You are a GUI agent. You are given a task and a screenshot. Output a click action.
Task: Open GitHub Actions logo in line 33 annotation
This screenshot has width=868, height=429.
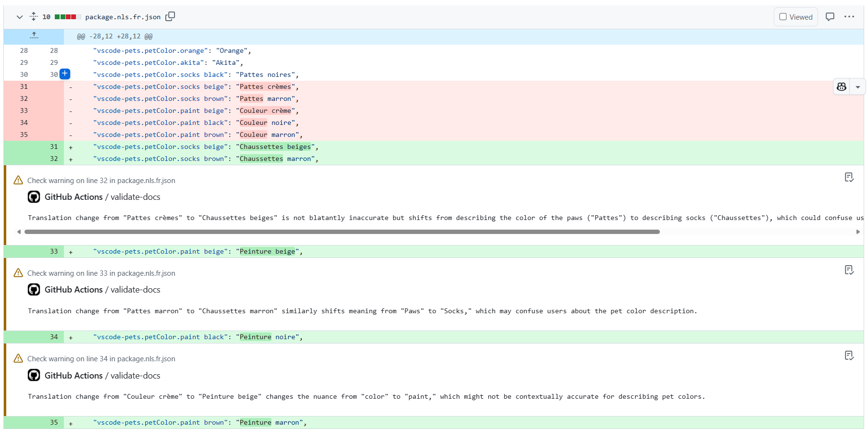[x=34, y=290]
